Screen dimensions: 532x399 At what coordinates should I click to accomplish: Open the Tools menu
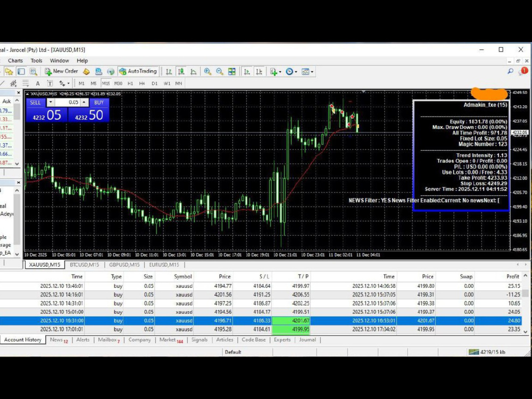[x=36, y=61]
